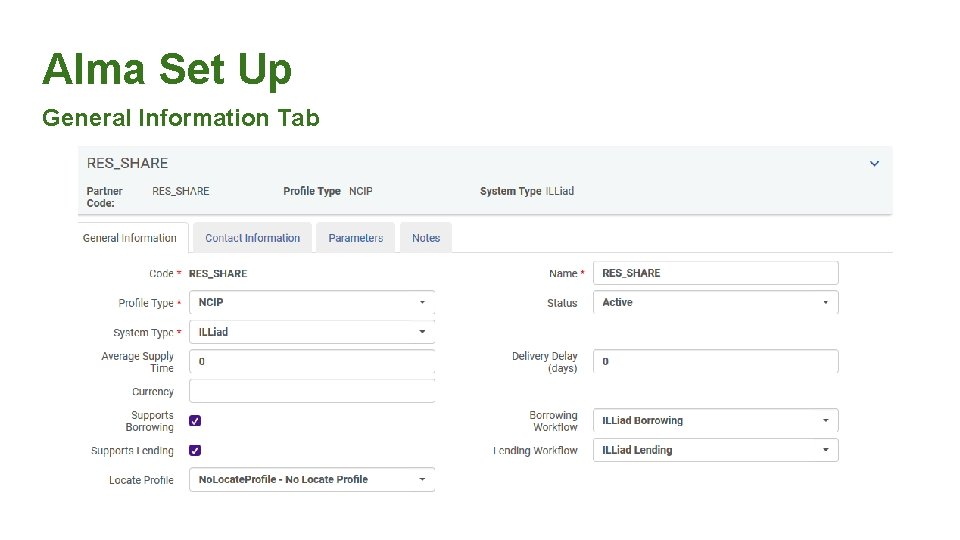960x540 pixels.
Task: Open the Borrowing Workflow dropdown
Action: (715, 421)
